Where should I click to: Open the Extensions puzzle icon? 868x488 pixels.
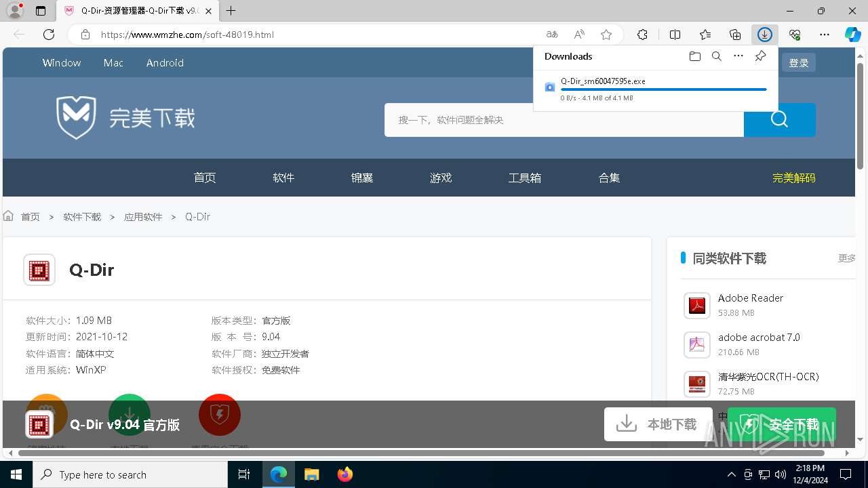[x=642, y=35]
